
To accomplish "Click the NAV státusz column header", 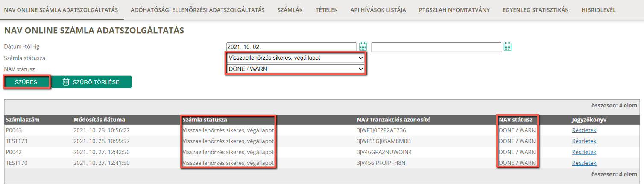I will pos(515,120).
